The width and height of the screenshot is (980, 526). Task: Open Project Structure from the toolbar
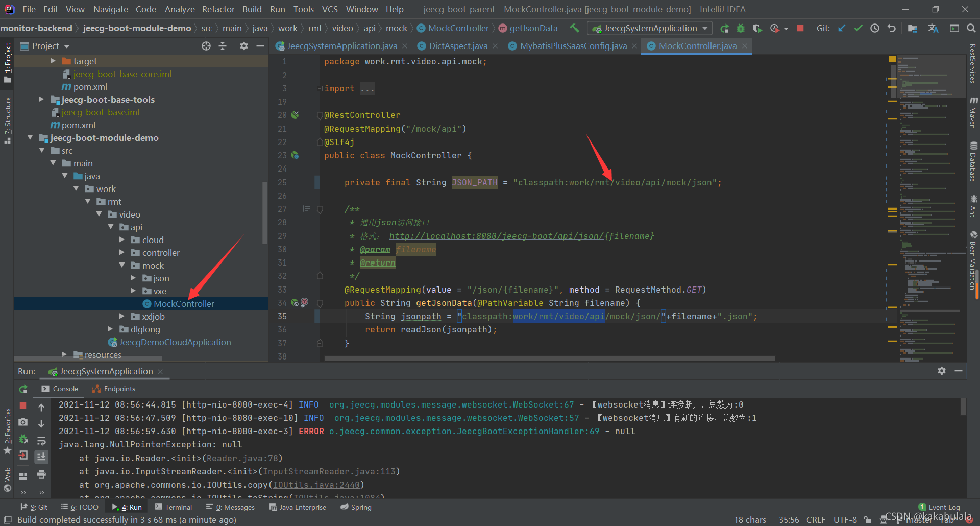[913, 29]
